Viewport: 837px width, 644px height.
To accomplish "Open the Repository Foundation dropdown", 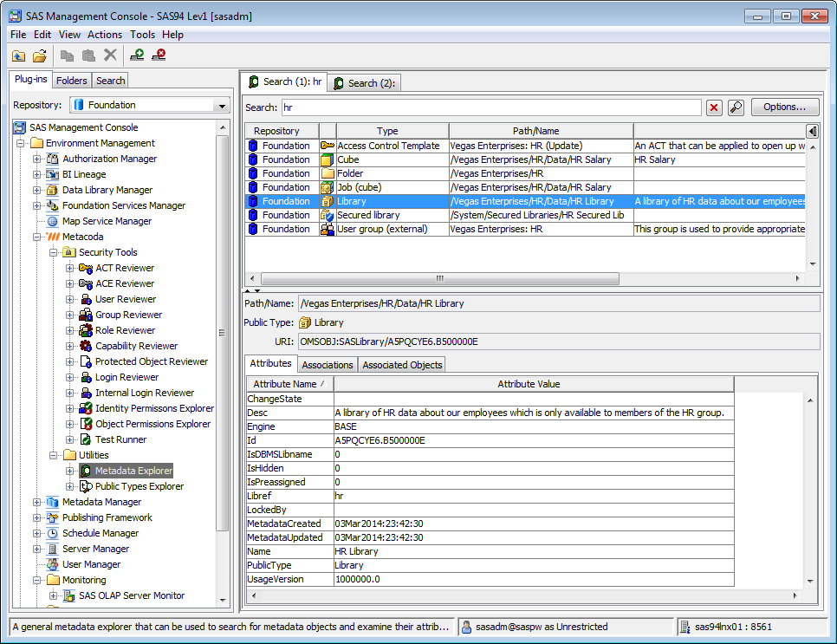I will click(222, 105).
